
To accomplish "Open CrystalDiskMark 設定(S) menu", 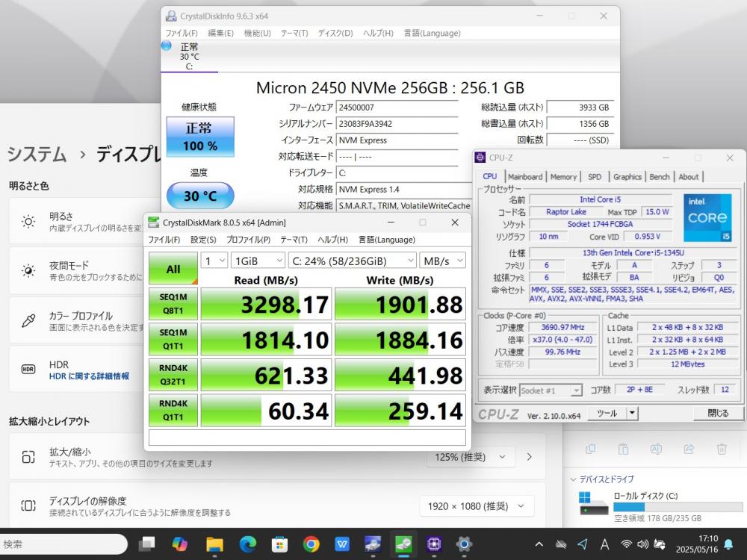I will tap(203, 240).
